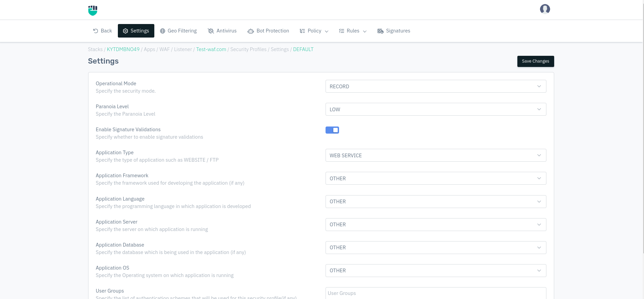Open the Application Database dropdown
Image resolution: width=644 pixels, height=299 pixels.
[x=436, y=248]
